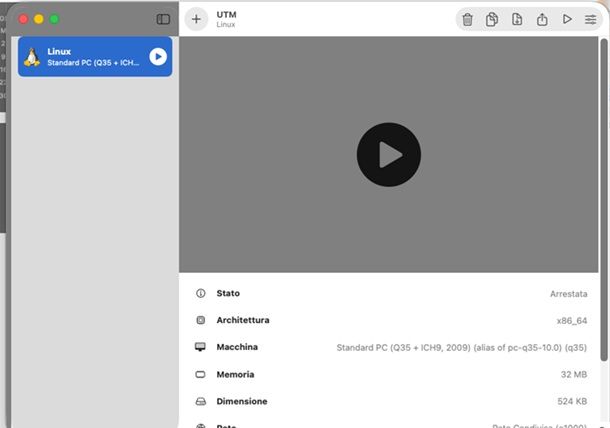This screenshot has height=428, width=610.
Task: Select the Linux VM entry in sidebar
Action: click(x=95, y=57)
